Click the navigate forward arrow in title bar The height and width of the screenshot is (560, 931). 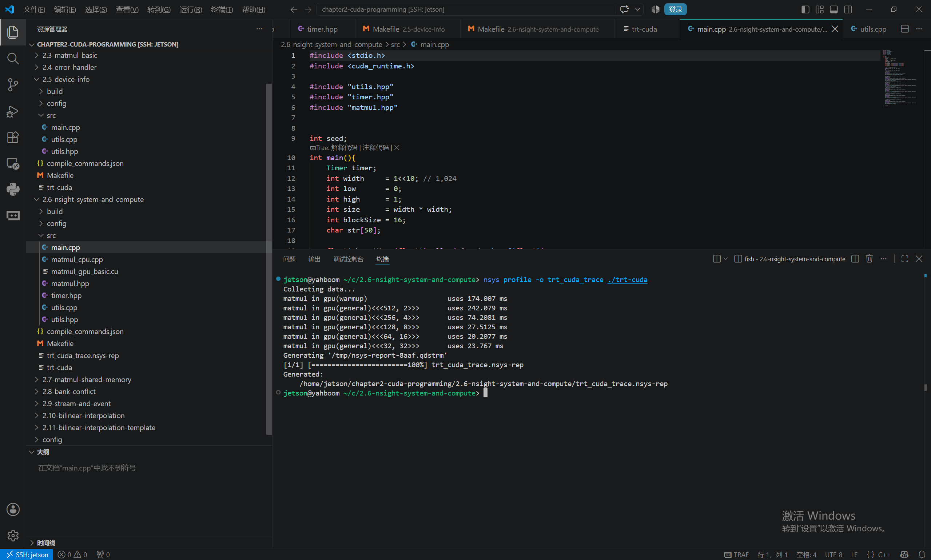pyautogui.click(x=308, y=9)
